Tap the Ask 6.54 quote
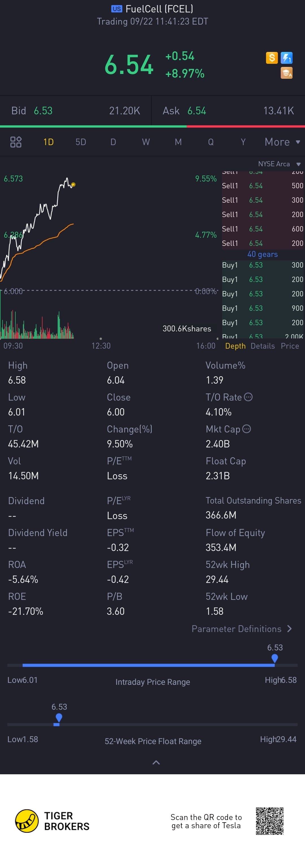305x868 pixels. 228,111
